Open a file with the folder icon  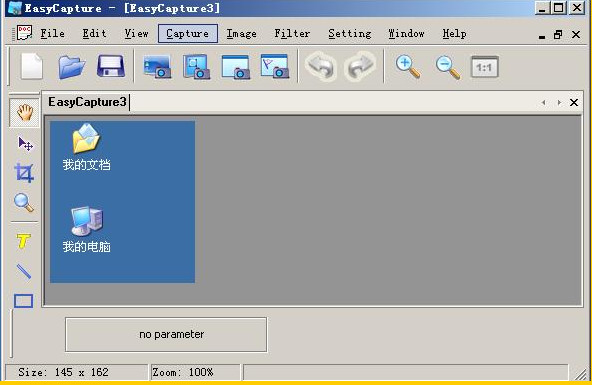pos(72,67)
